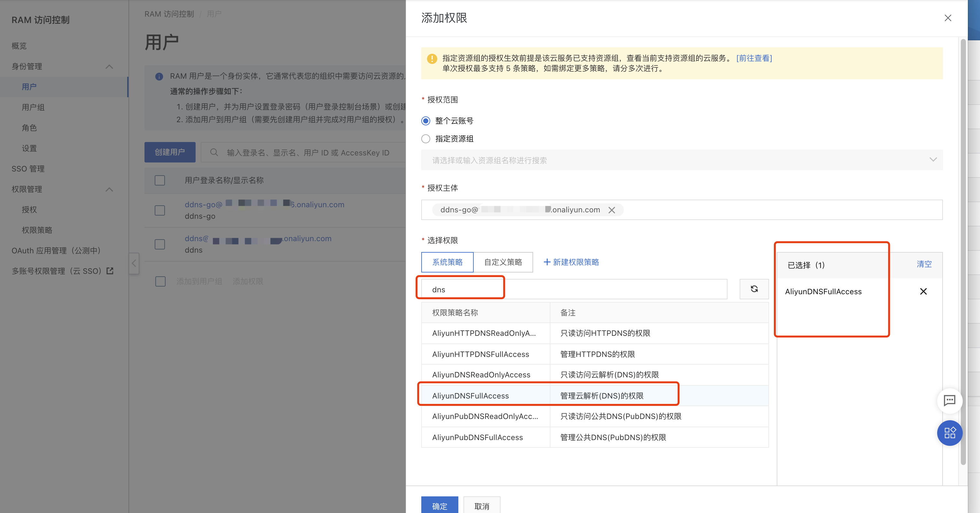Select the AliyunHTTPDNSReadOnlyA... policy row

coord(595,333)
